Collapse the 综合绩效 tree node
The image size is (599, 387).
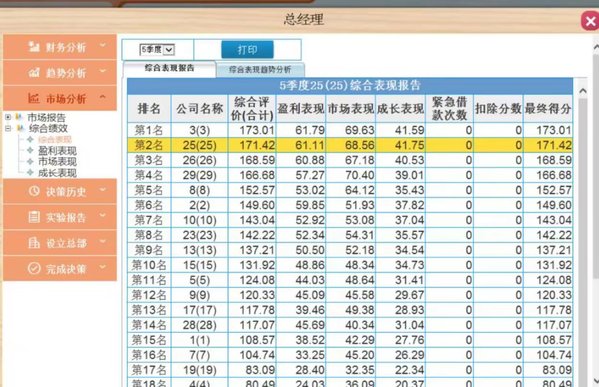click(x=8, y=128)
